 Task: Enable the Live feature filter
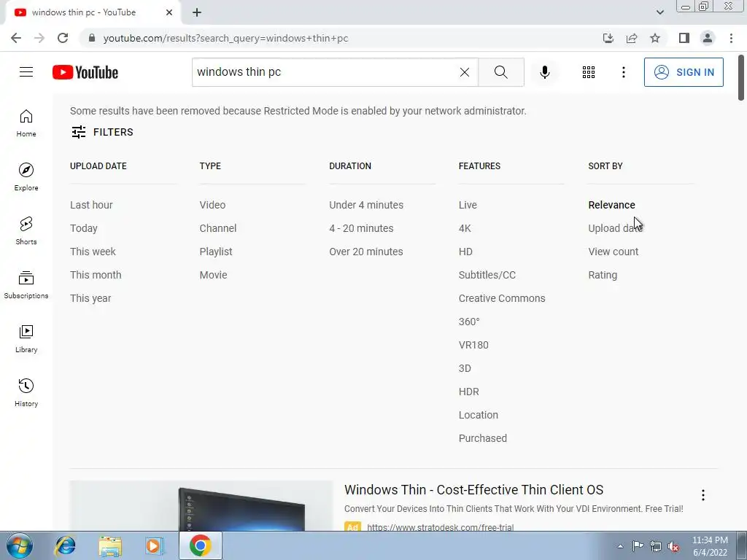point(468,205)
